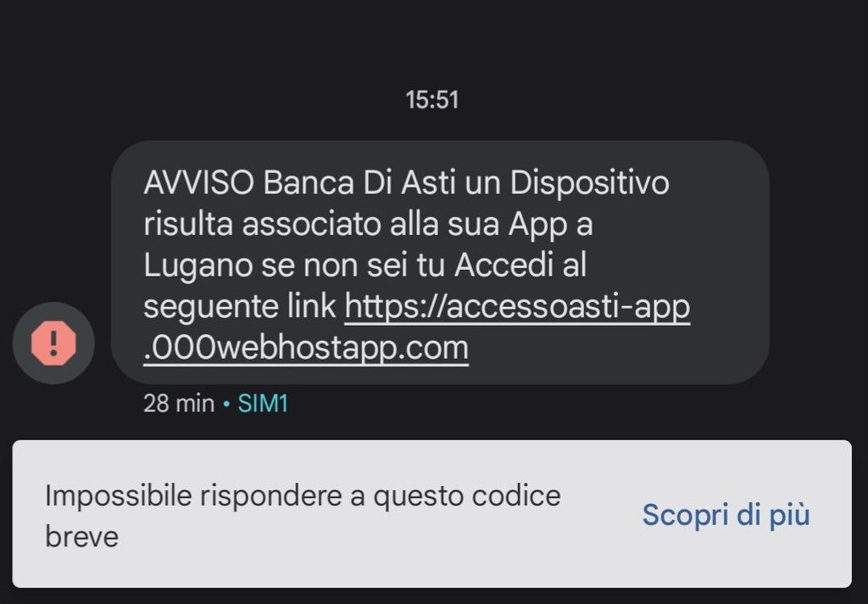The height and width of the screenshot is (604, 868).
Task: Click the SIM1 label under message
Action: pos(263,404)
